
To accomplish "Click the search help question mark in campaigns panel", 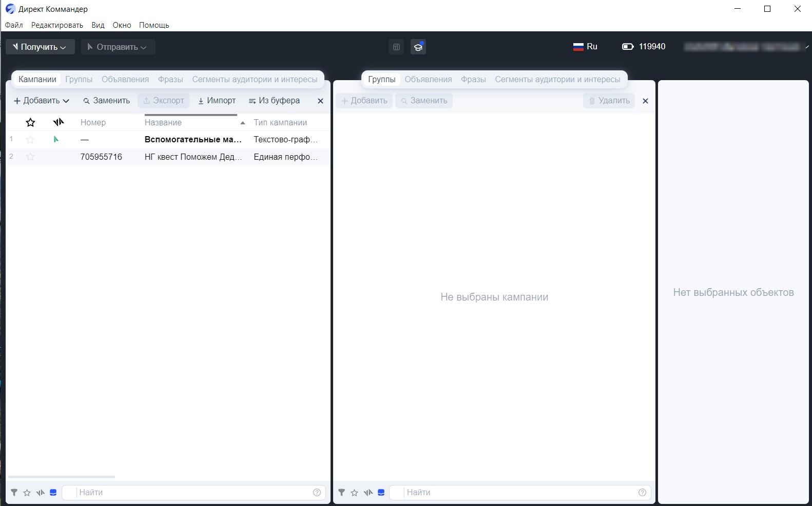I will 317,492.
